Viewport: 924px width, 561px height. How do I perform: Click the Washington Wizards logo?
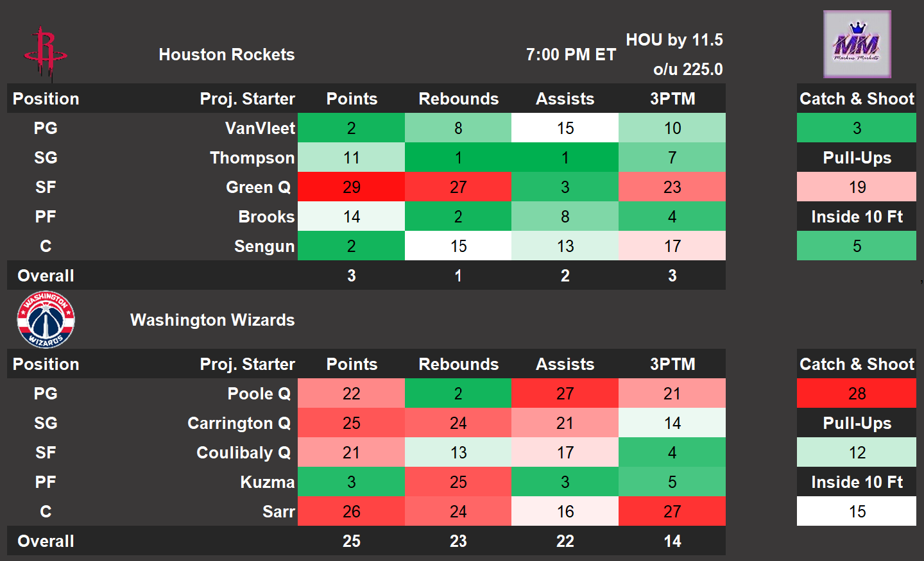[x=46, y=319]
